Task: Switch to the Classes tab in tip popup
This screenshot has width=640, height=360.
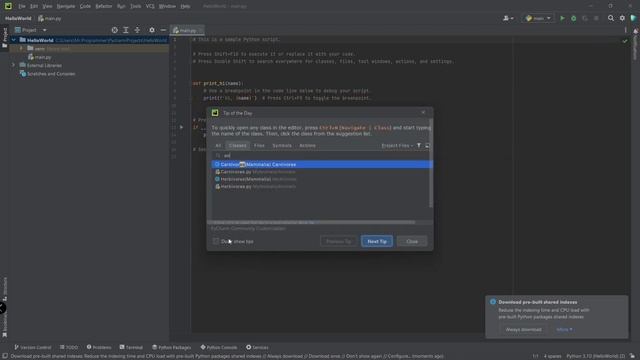Action: (237, 146)
